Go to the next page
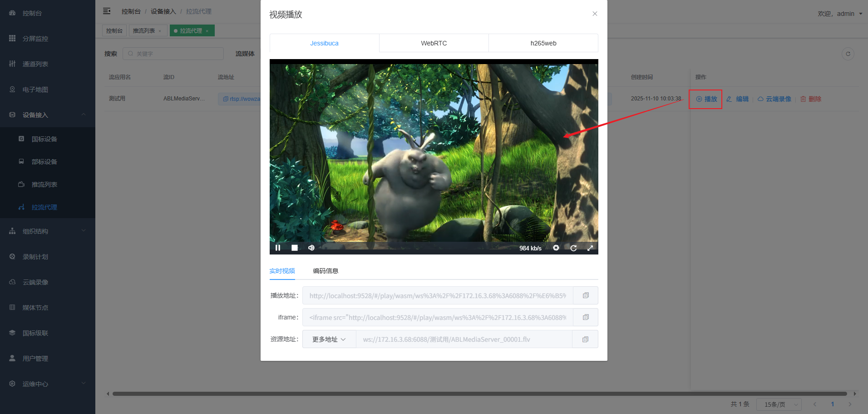This screenshot has height=414, width=868. point(850,404)
